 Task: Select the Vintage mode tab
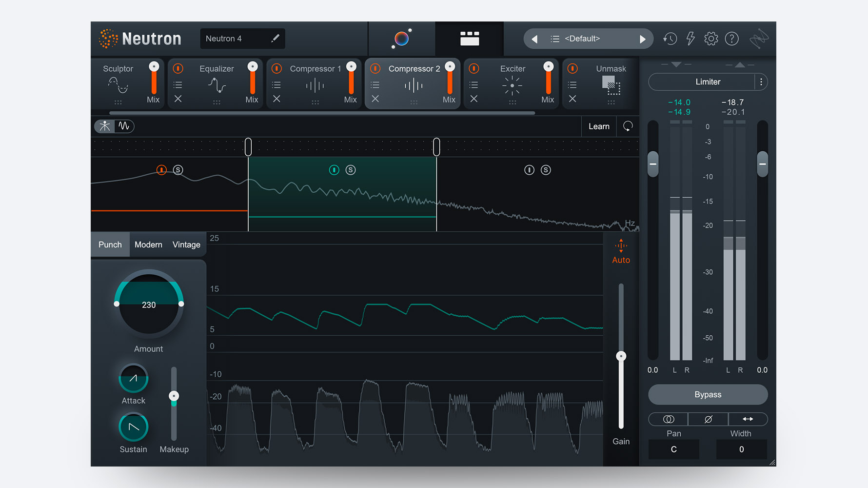(186, 244)
